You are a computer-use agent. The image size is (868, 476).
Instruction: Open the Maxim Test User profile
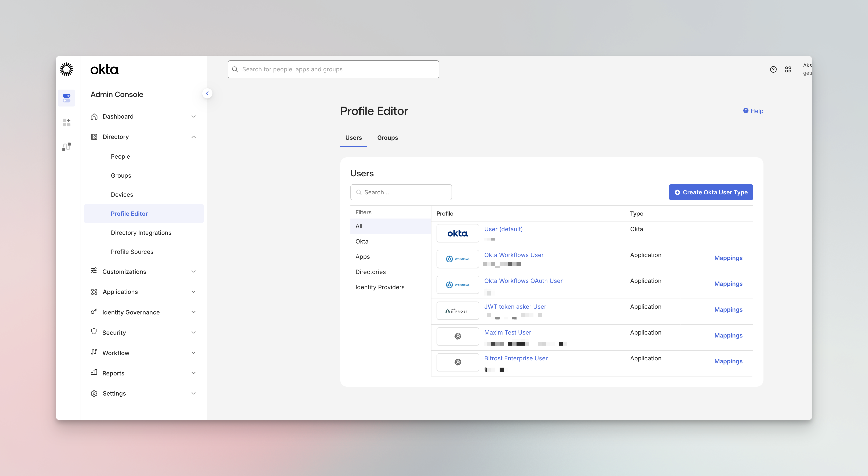click(507, 332)
